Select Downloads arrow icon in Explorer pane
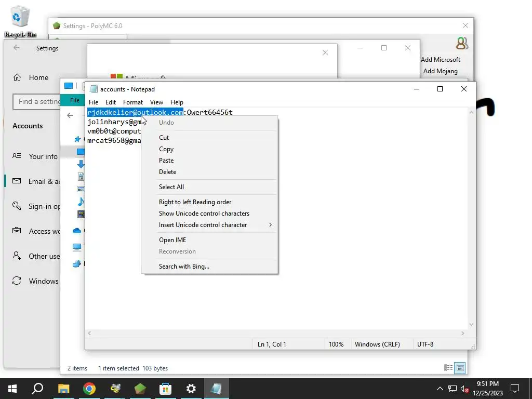Screen dimensions: 532x399 (x=81, y=164)
